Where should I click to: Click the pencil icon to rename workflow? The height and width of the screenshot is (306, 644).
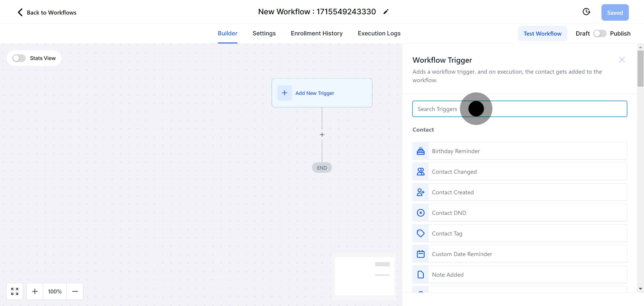[x=386, y=12]
